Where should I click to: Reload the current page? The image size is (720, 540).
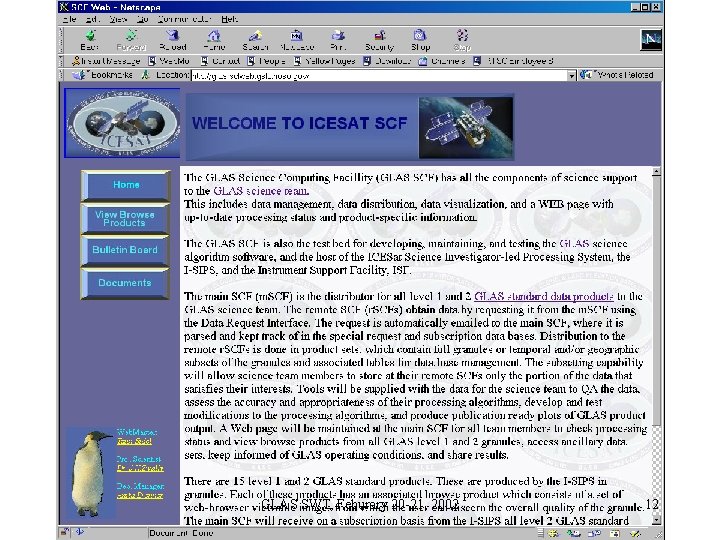[173, 40]
